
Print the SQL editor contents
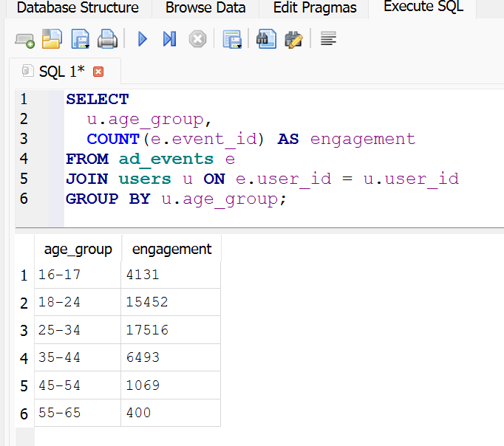click(x=107, y=39)
